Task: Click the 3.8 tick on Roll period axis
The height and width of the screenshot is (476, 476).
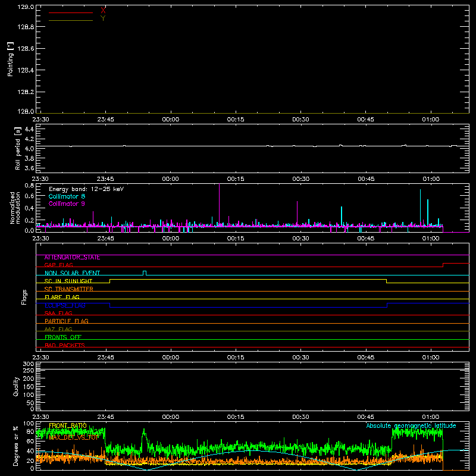Action: click(x=29, y=158)
